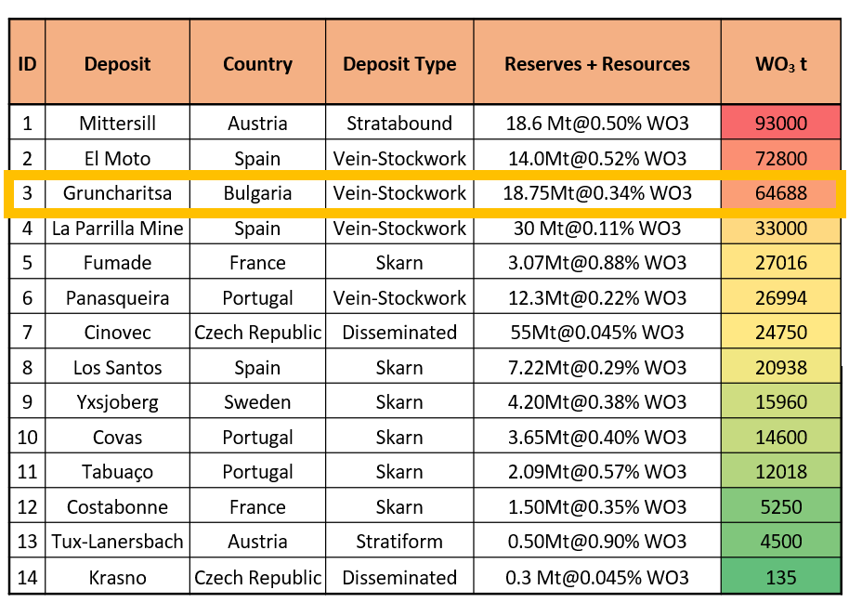Screen dimensions: 849x616
Task: Select the Stratiform deposit type cell
Action: coord(399,542)
